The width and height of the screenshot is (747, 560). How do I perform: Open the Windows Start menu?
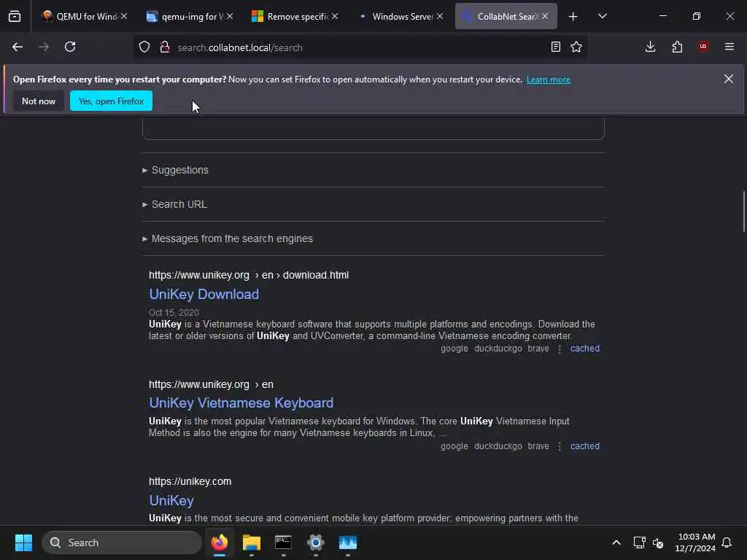(x=24, y=542)
